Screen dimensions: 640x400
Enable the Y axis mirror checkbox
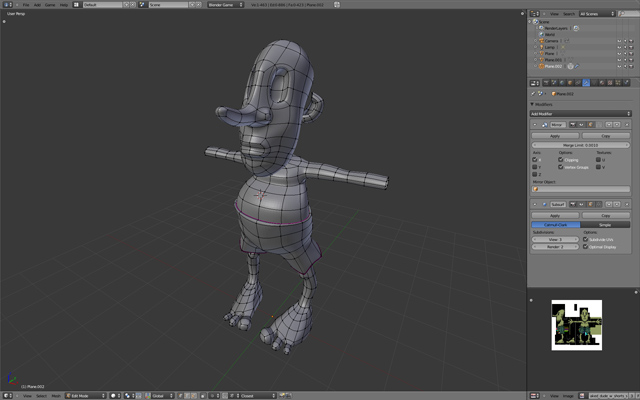535,166
